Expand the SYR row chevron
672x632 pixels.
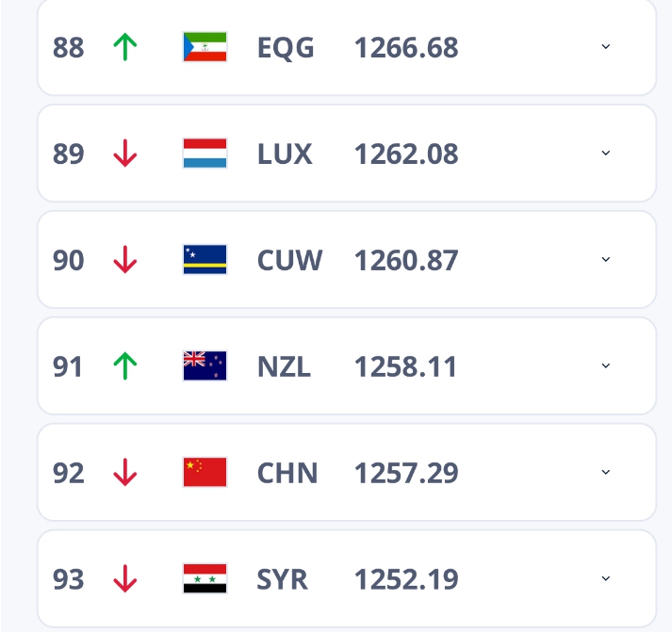pyautogui.click(x=606, y=579)
